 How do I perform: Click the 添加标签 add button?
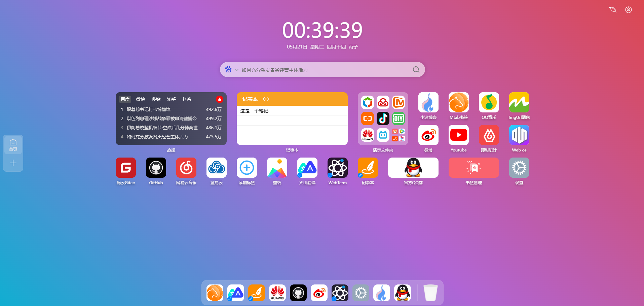click(247, 168)
